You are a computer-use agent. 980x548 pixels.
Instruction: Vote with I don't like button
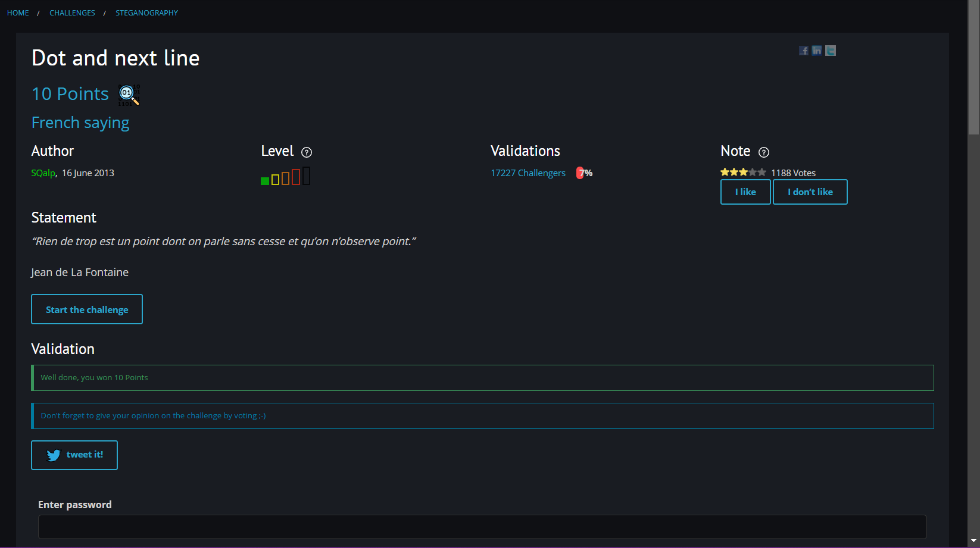click(810, 192)
